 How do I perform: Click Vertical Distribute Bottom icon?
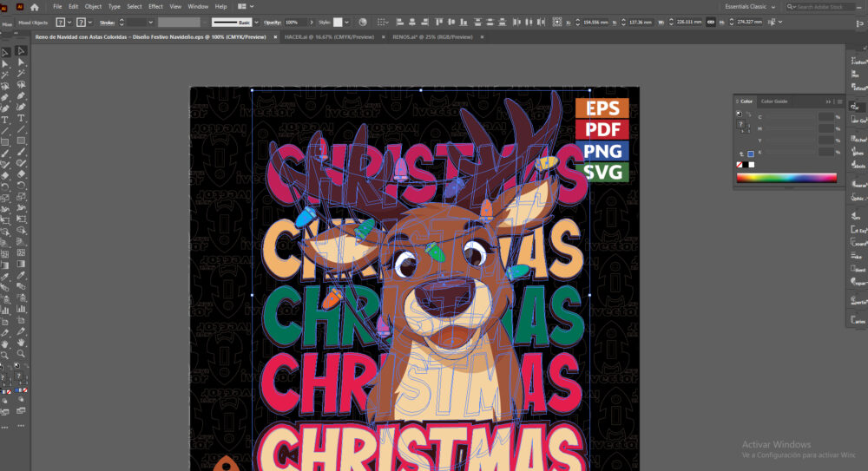click(502, 23)
